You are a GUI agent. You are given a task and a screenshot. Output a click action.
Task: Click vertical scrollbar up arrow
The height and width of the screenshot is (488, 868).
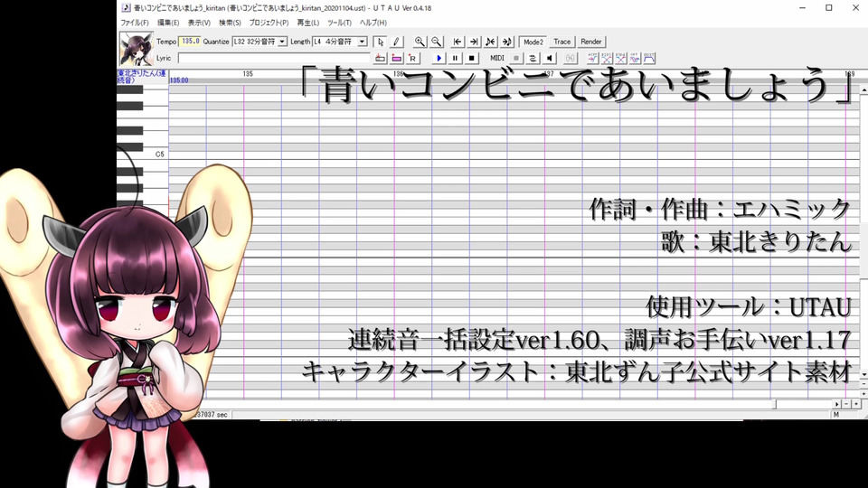pos(864,89)
